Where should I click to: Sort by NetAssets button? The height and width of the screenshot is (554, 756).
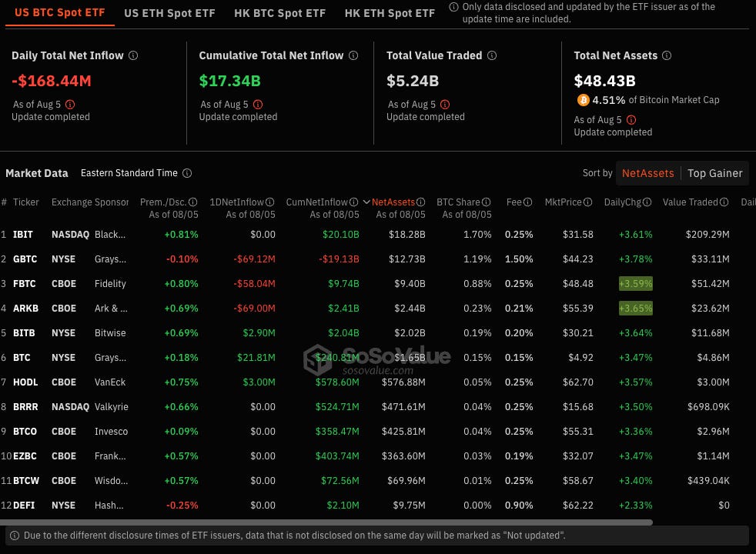(648, 173)
